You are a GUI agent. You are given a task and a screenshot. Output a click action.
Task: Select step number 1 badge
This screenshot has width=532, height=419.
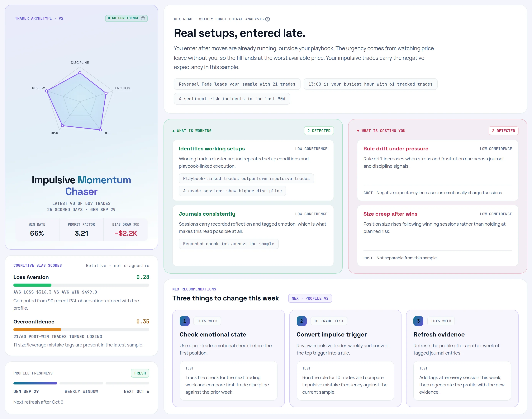(x=185, y=321)
